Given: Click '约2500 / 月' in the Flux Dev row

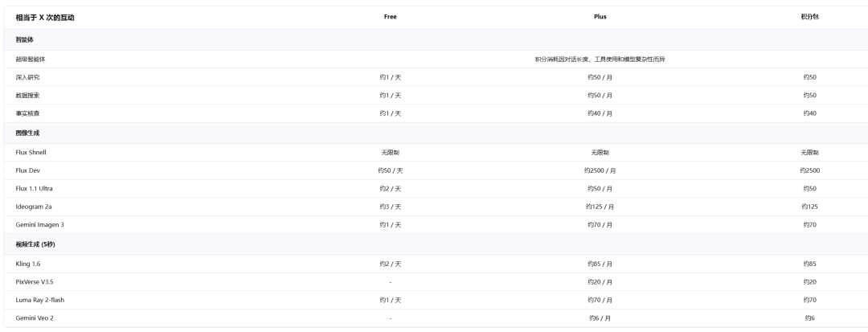Looking at the screenshot, I should pyautogui.click(x=600, y=170).
